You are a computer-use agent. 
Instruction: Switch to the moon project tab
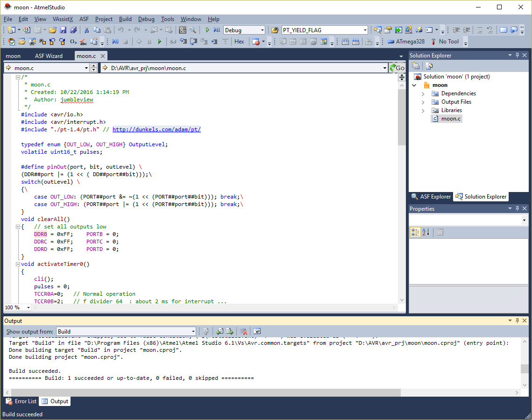click(13, 56)
